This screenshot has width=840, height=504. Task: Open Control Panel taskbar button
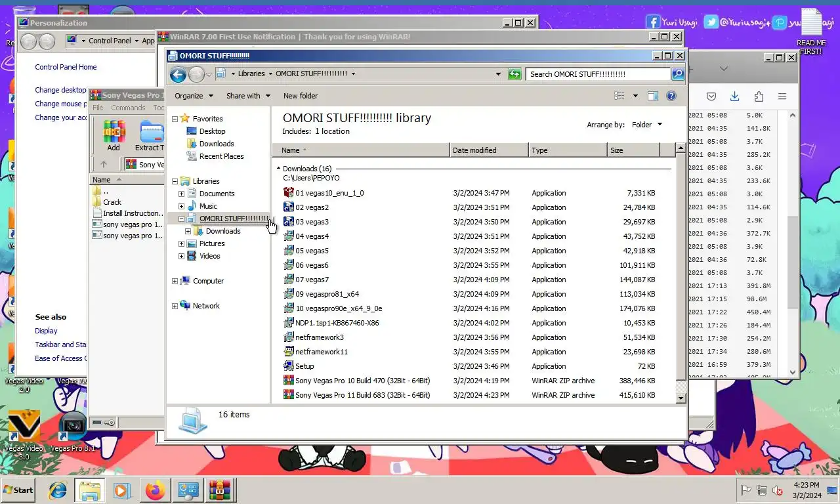[188, 490]
